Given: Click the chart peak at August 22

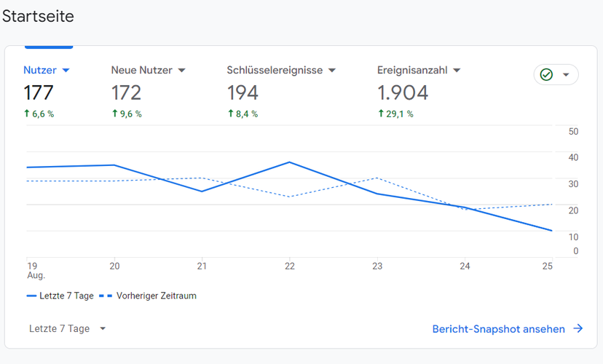Looking at the screenshot, I should pos(290,162).
